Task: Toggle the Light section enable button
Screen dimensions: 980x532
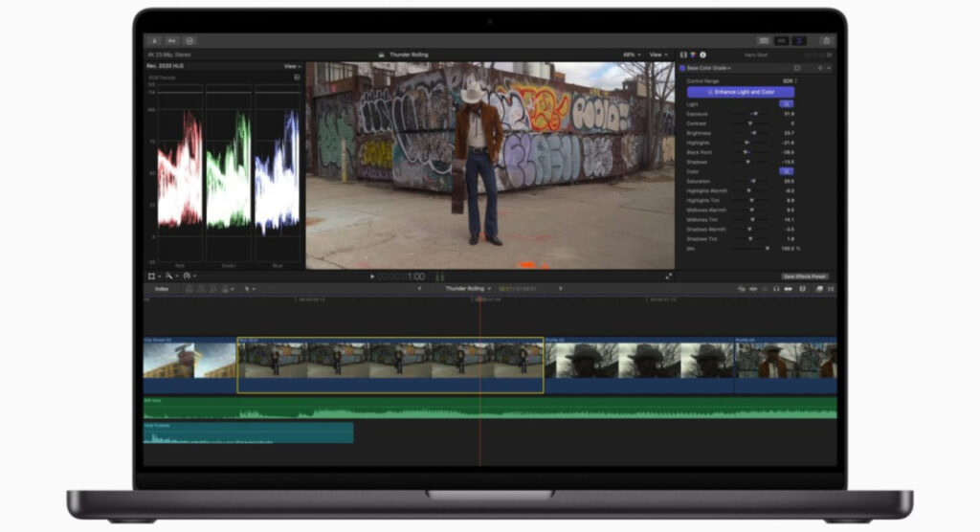Action: click(x=787, y=103)
